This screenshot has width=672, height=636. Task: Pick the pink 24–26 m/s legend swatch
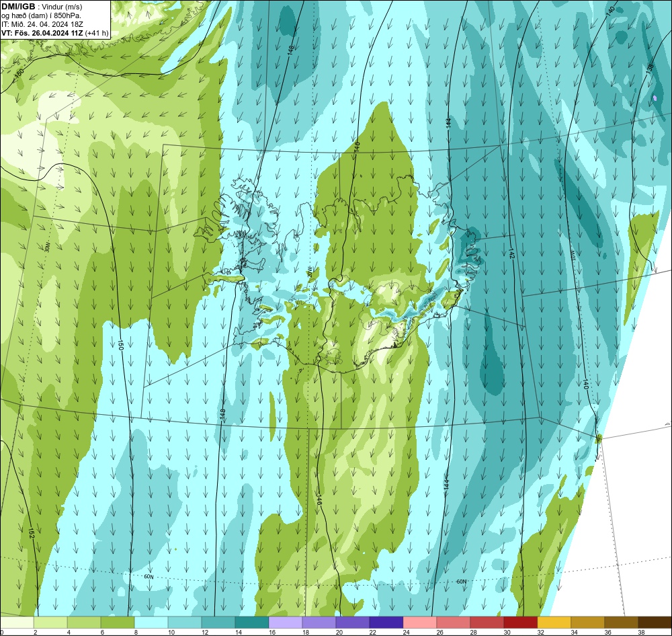point(419,623)
